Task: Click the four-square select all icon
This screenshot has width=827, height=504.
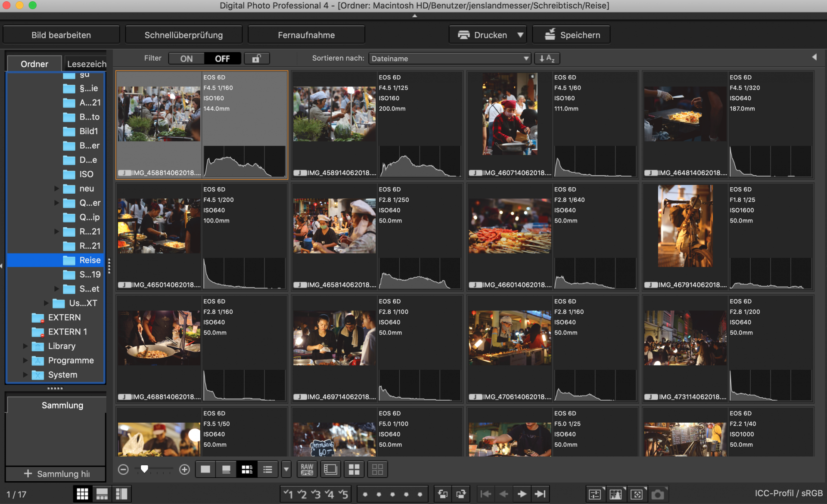Action: pos(354,470)
